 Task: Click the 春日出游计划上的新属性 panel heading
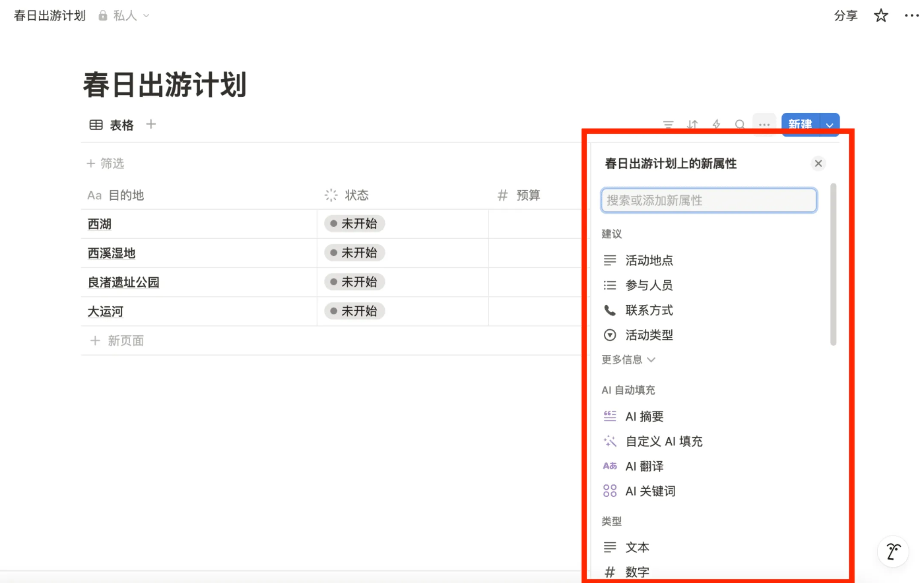670,163
